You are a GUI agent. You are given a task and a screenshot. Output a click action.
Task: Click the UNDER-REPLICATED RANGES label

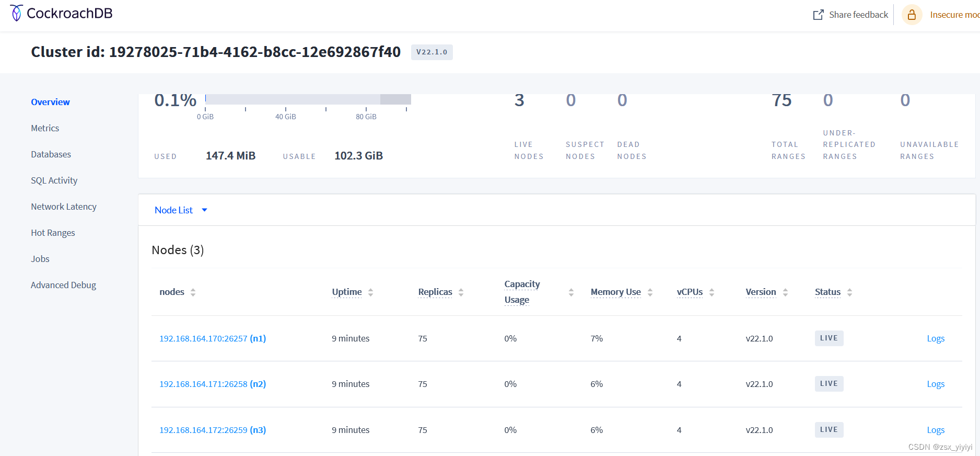(x=849, y=145)
